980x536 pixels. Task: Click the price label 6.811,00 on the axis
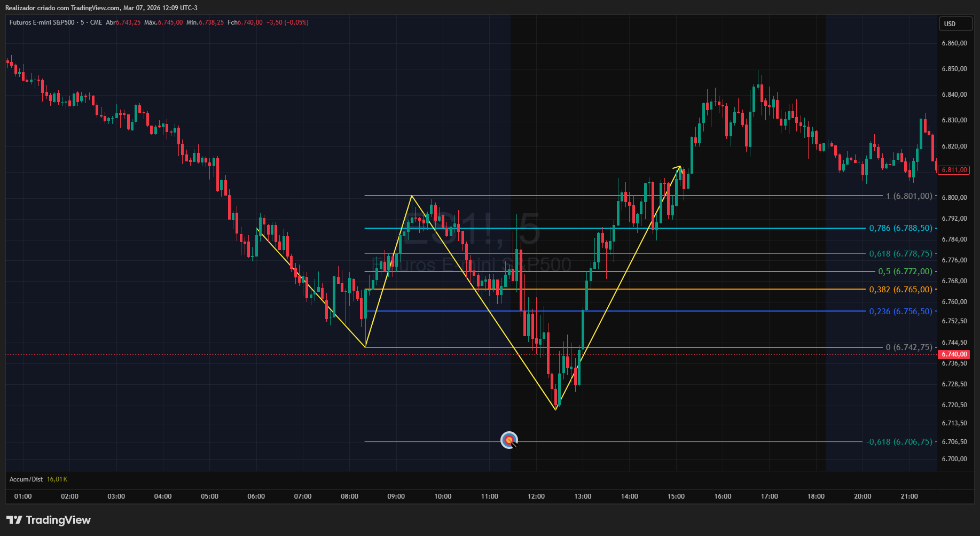[954, 170]
